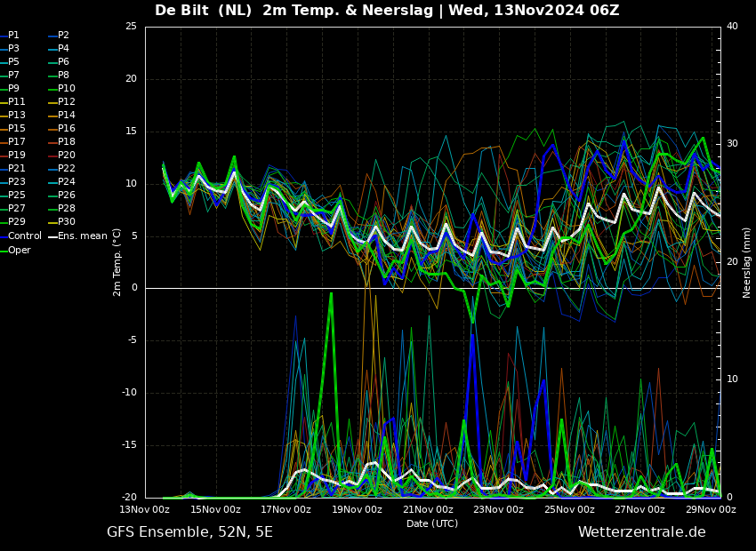Viewport: 756px width, 551px height.
Task: Select the P2 ensemble member label
Action: 63,36
